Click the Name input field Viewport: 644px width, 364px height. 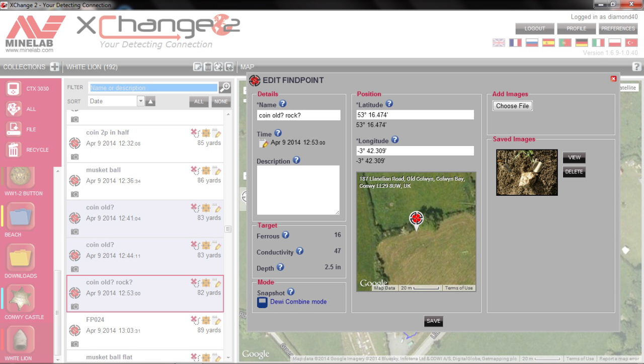click(298, 115)
